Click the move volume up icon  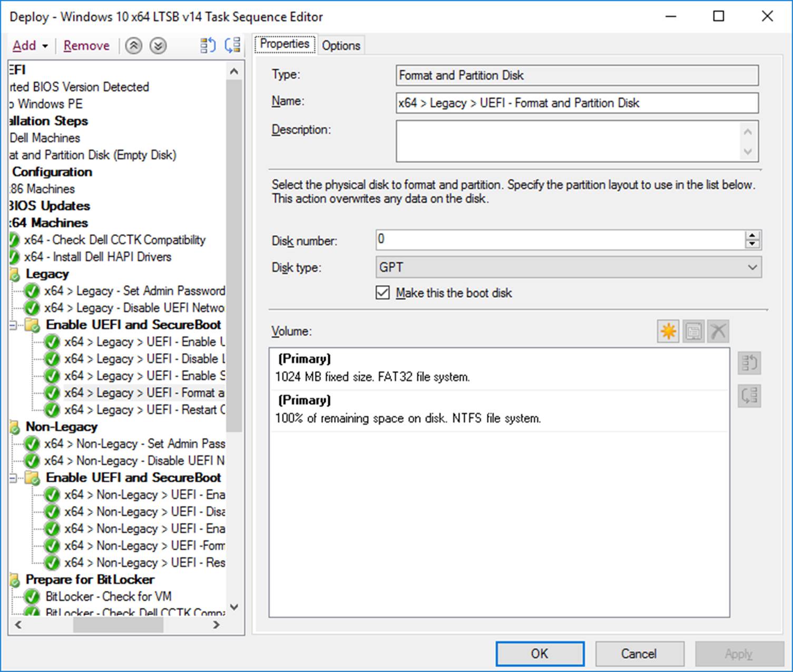[x=749, y=363]
